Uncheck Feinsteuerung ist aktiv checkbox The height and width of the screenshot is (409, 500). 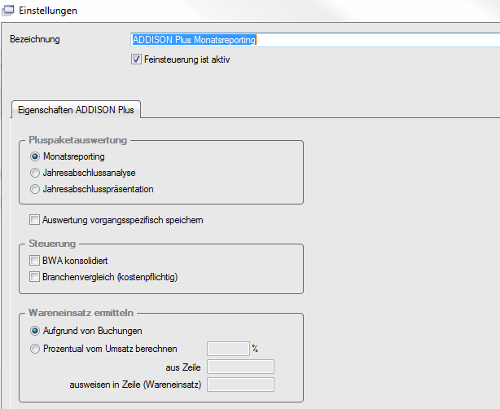[x=136, y=60]
